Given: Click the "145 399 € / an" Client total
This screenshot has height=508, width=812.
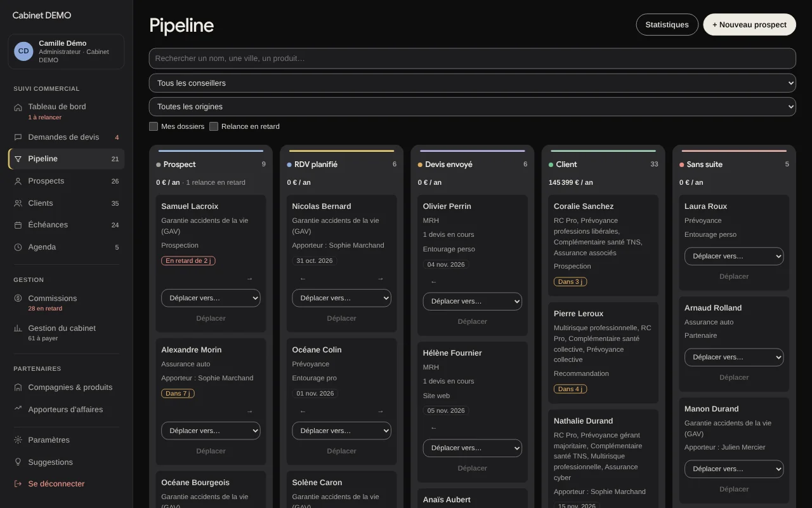Looking at the screenshot, I should click(x=571, y=183).
